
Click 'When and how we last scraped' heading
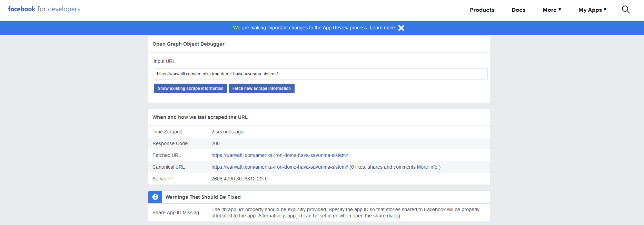pos(200,117)
